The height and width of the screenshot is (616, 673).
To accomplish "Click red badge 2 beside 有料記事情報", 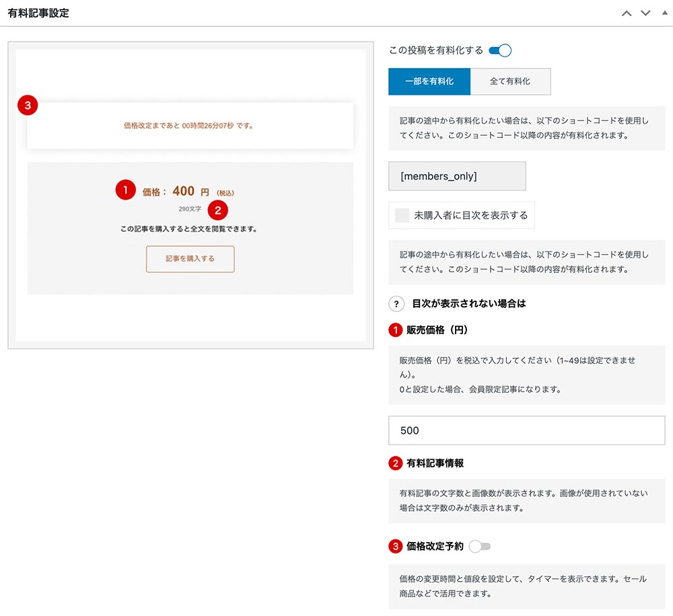I will pyautogui.click(x=396, y=463).
